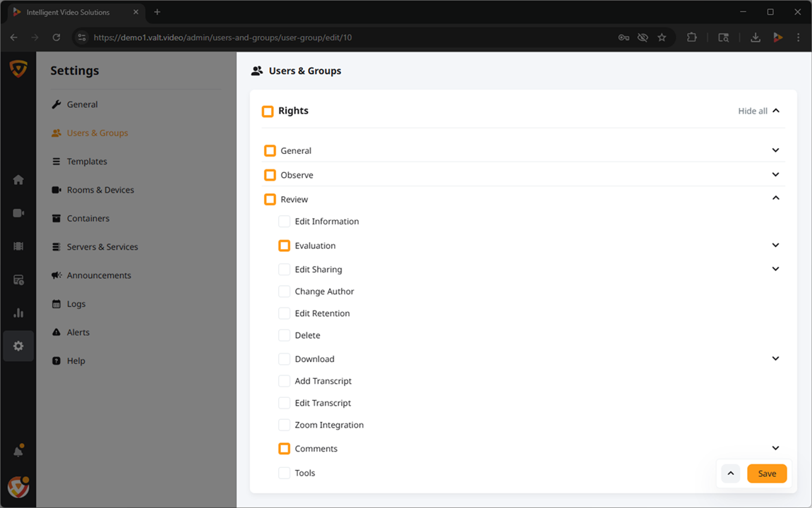The image size is (812, 508).
Task: Enable the Download checkbox
Action: pos(285,359)
